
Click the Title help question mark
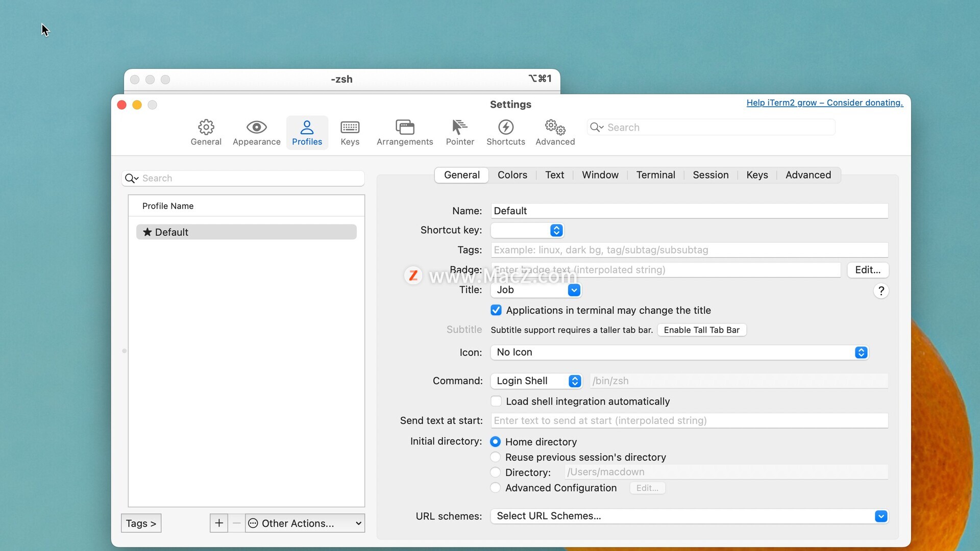[x=881, y=291]
